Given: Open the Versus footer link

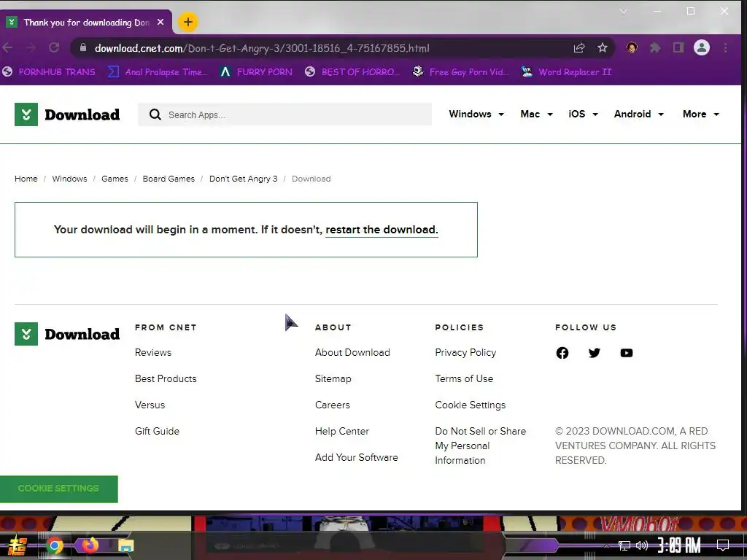Looking at the screenshot, I should point(150,405).
